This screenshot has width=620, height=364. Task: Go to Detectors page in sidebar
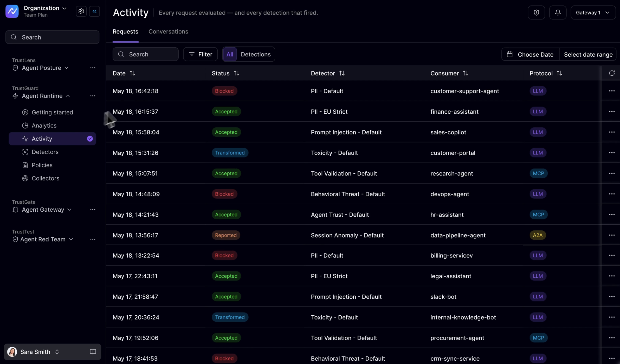[52, 152]
